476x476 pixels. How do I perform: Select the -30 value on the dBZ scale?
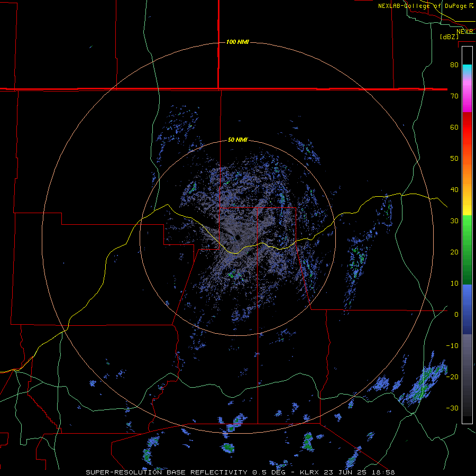coord(452,408)
